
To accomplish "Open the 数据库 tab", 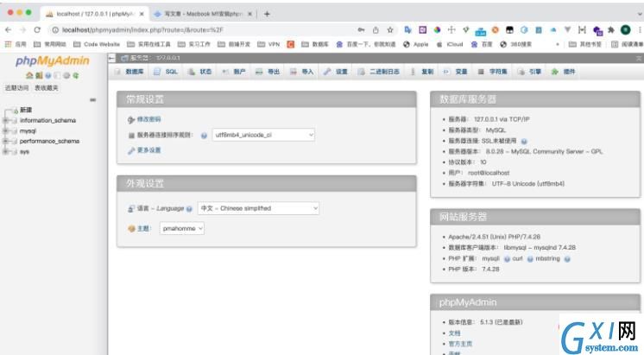I will (129, 72).
